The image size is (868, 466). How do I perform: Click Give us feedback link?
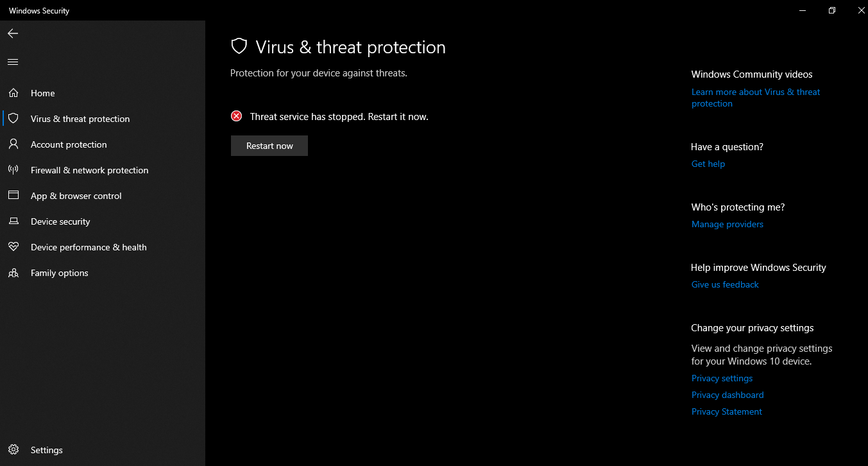pyautogui.click(x=725, y=284)
